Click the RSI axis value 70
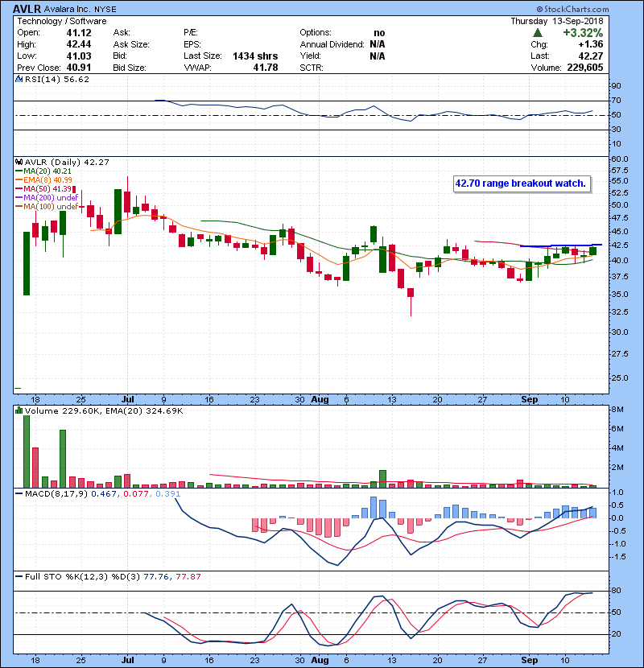 (x=616, y=101)
